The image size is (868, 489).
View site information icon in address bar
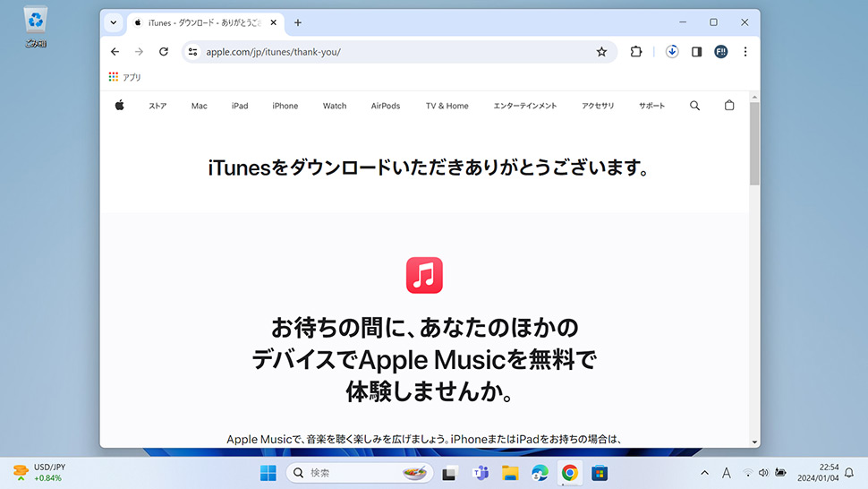[x=192, y=52]
